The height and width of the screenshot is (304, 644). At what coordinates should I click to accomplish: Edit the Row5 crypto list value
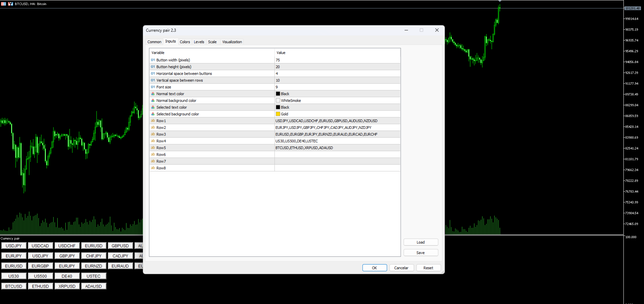pyautogui.click(x=338, y=148)
